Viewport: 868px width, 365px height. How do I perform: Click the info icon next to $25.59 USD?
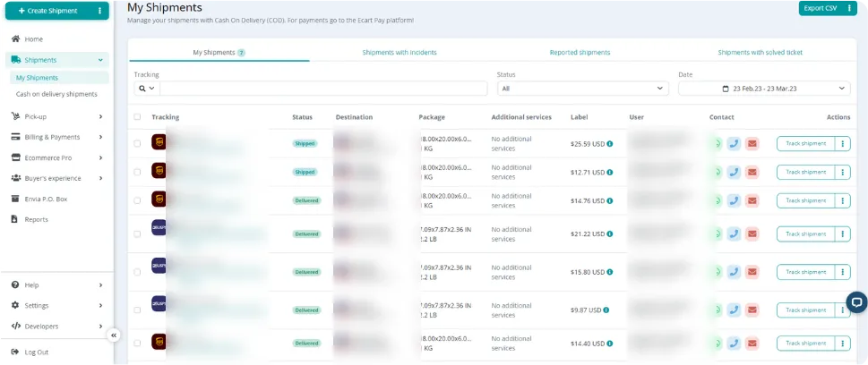609,144
